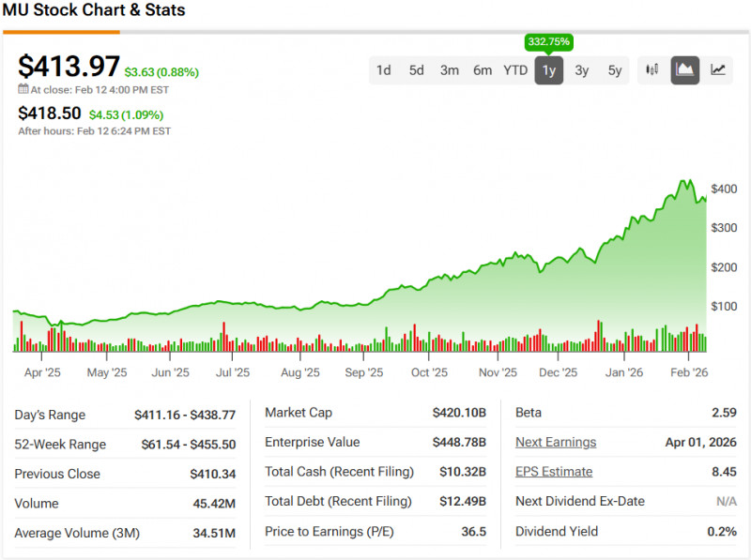Viewport: 751px width, 560px height.
Task: Switch chart to 3m range
Action: [x=450, y=70]
